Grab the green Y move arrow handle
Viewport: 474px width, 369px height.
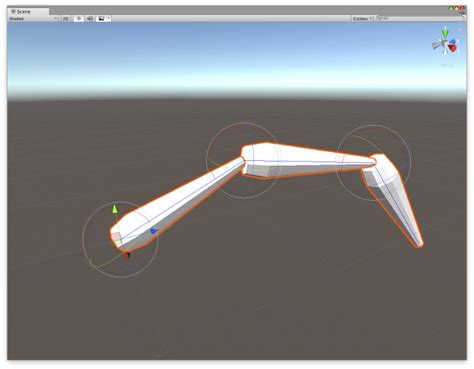point(115,209)
